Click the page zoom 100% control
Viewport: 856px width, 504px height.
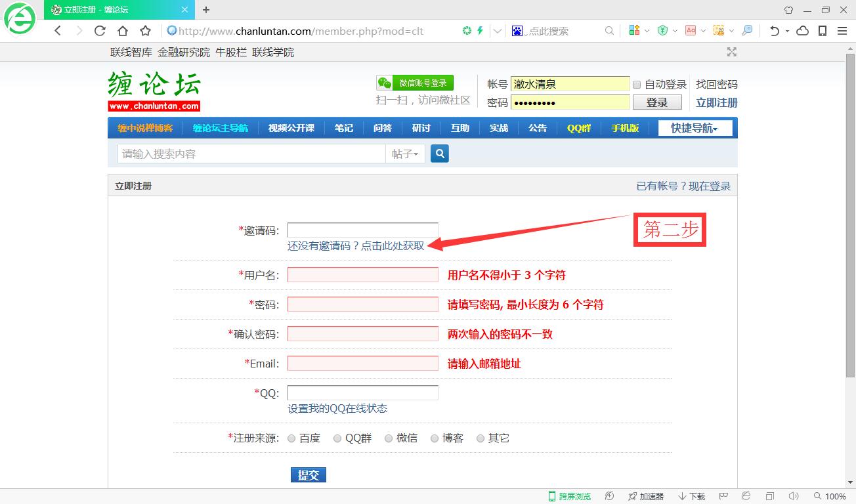click(x=830, y=496)
